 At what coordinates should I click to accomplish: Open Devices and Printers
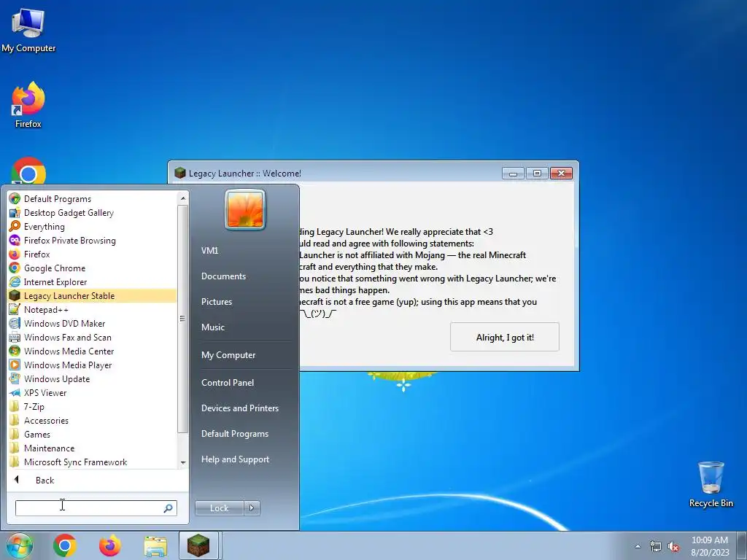239,408
